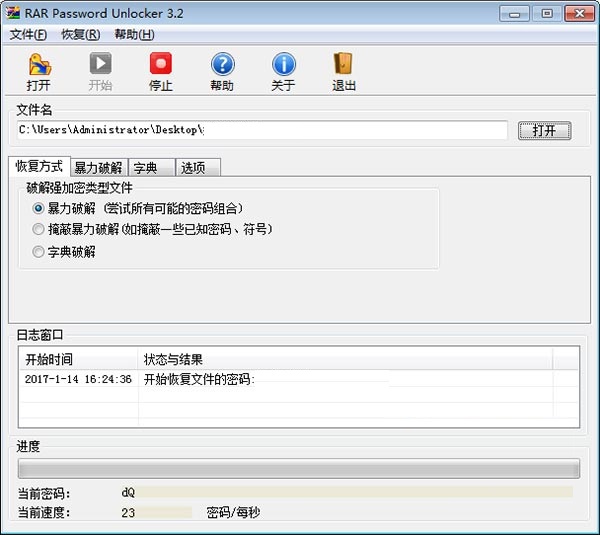Click the 打开 folder toolbar icon
The width and height of the screenshot is (600, 535).
[x=39, y=64]
